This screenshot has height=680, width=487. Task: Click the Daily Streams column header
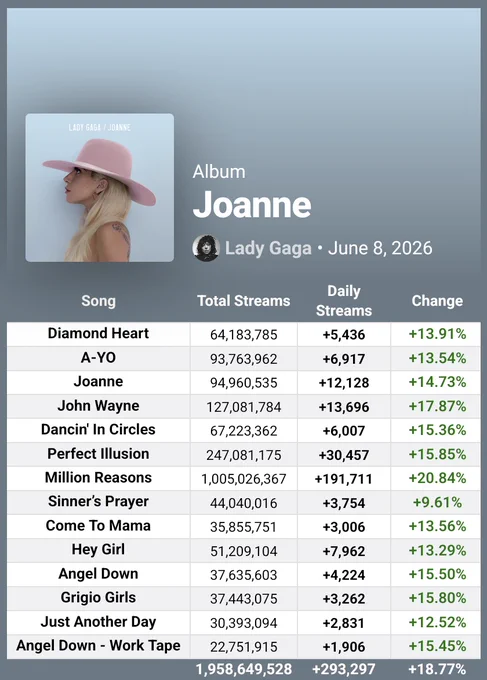pos(344,301)
